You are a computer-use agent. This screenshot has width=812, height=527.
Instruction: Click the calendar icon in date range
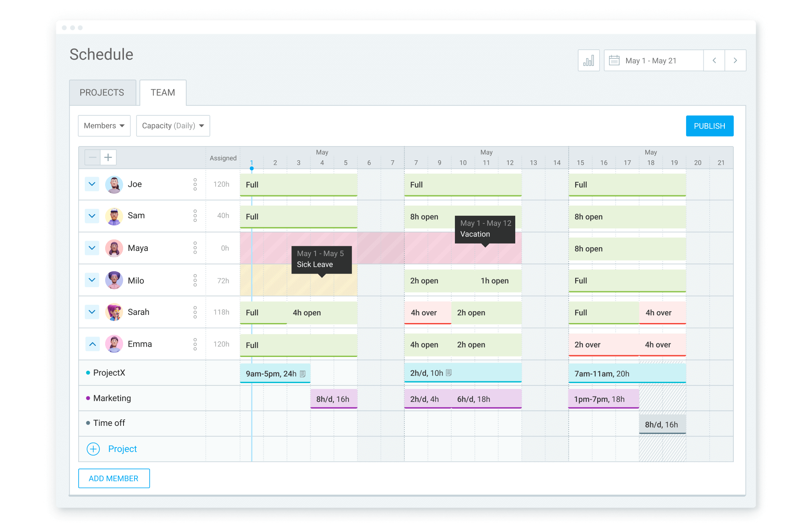pos(614,60)
